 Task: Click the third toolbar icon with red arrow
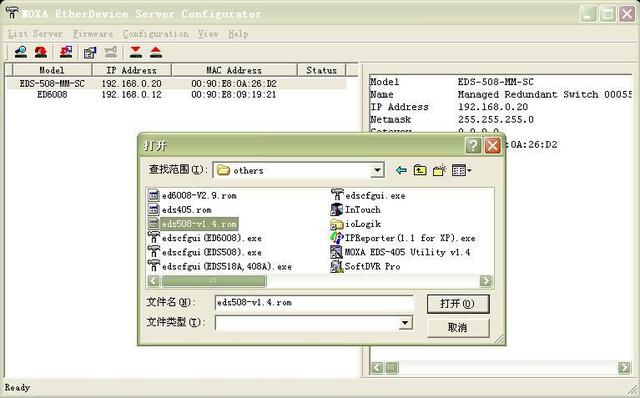click(66, 52)
